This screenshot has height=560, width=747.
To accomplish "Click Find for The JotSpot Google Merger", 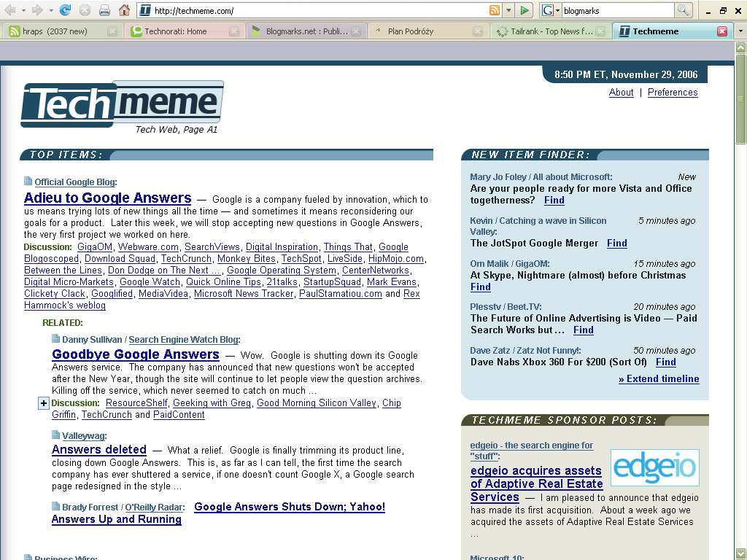I will (x=617, y=244).
